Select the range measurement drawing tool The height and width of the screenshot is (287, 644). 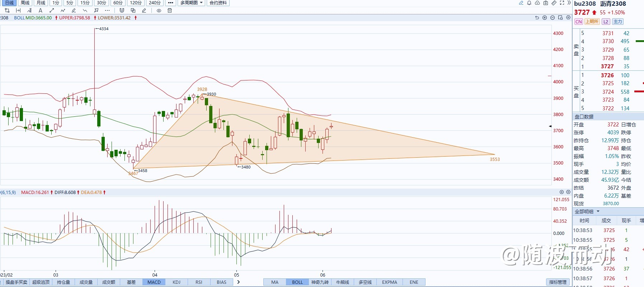[18, 10]
